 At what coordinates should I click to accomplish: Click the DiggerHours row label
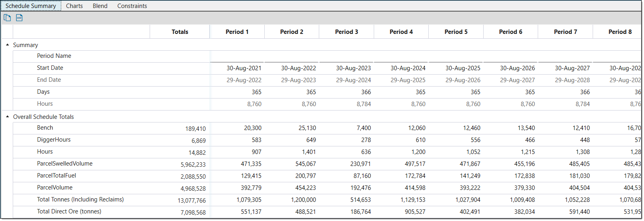point(54,140)
